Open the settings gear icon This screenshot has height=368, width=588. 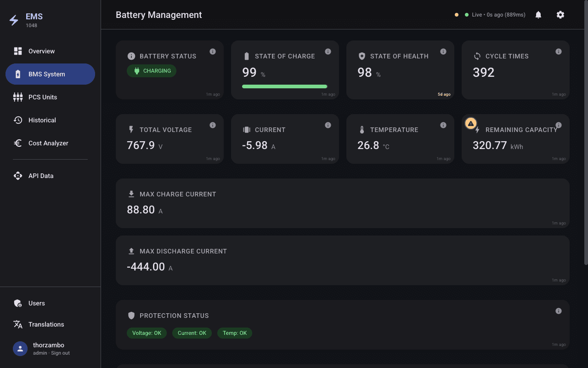click(x=560, y=15)
